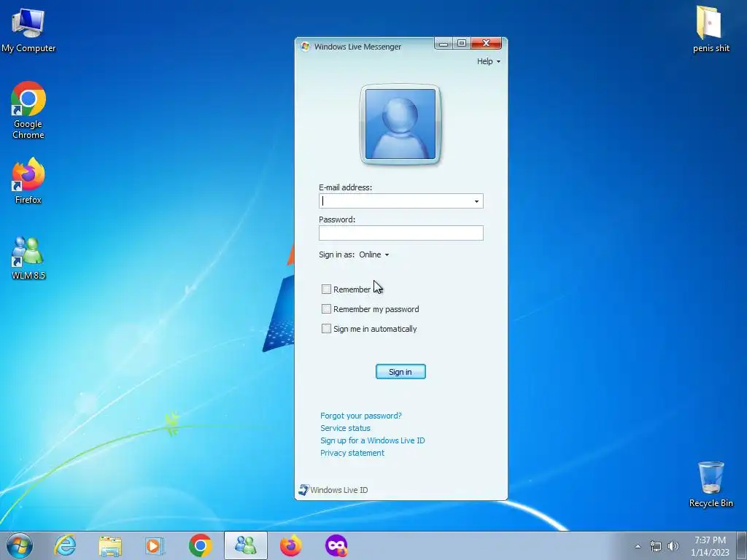Tick the Remember me checkbox
The height and width of the screenshot is (560, 747).
coord(326,289)
